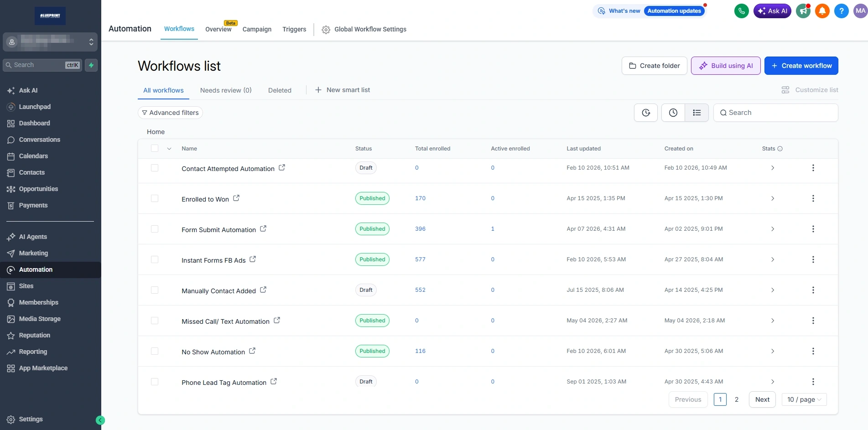Check the Form Submit Automation row checkbox
This screenshot has width=868, height=430.
(x=155, y=229)
